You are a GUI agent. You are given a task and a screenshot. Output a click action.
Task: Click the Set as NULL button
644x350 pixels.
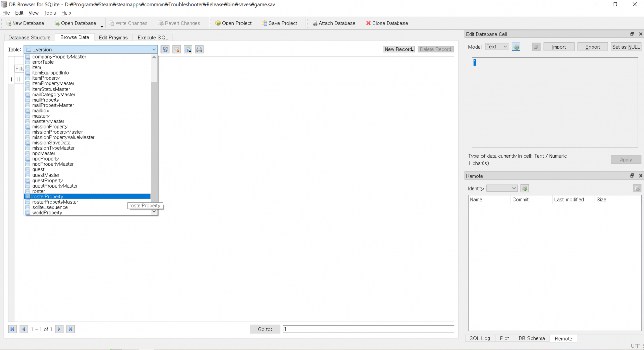coord(626,47)
